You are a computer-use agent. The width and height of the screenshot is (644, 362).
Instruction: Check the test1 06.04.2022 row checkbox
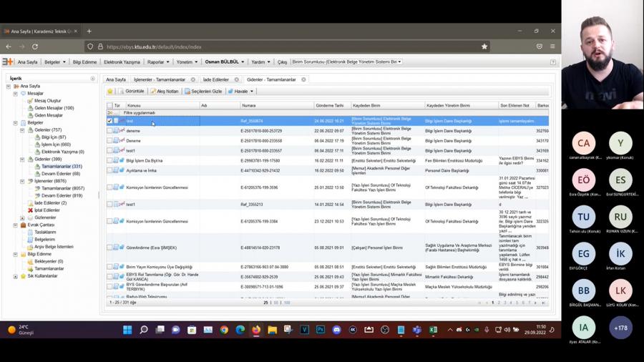pos(109,151)
